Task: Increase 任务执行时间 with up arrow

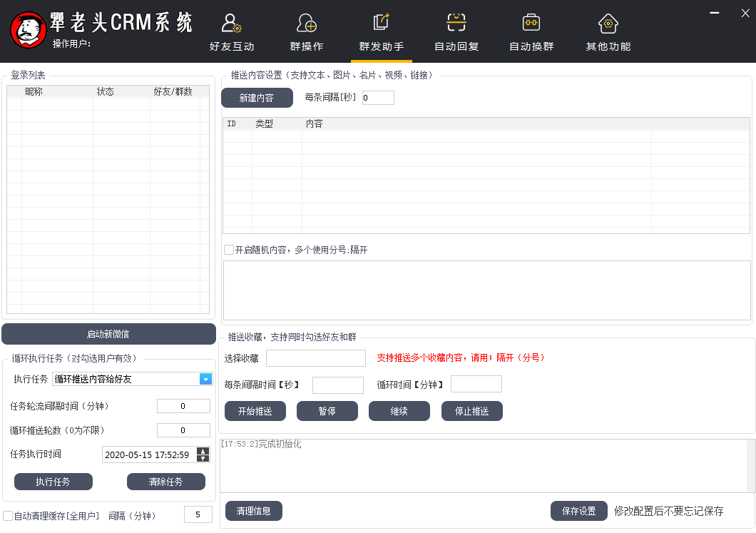Action: tap(203, 450)
